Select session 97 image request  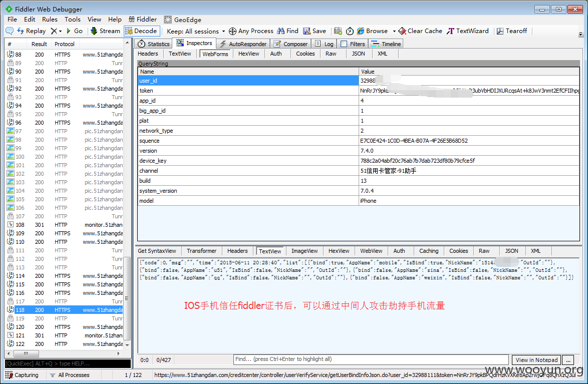point(65,131)
